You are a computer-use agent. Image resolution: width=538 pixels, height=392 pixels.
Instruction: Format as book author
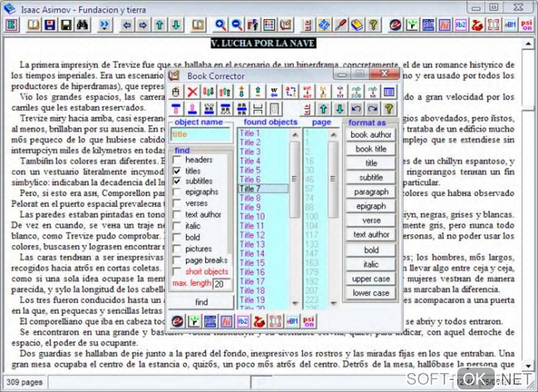[371, 135]
